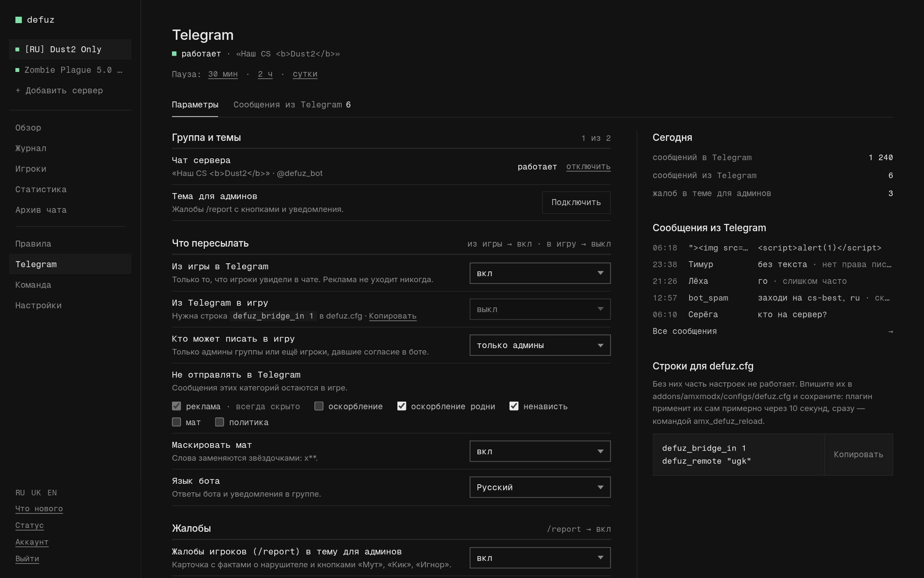Open the Язык бота Русский dropdown

point(540,487)
